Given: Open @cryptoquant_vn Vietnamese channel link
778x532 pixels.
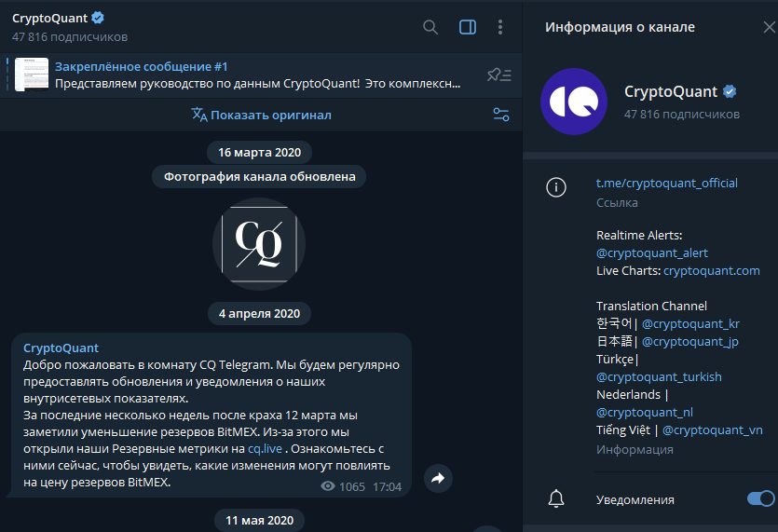Looking at the screenshot, I should pyautogui.click(x=713, y=430).
